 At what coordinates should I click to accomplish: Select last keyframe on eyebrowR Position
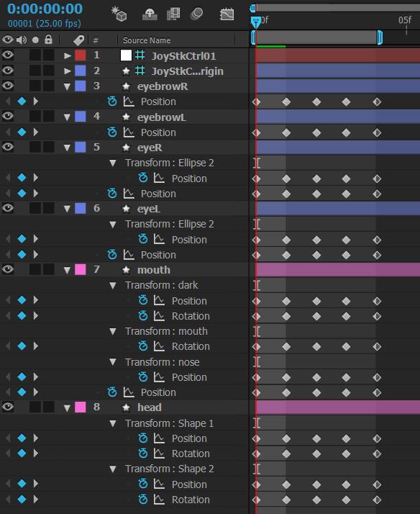[377, 102]
